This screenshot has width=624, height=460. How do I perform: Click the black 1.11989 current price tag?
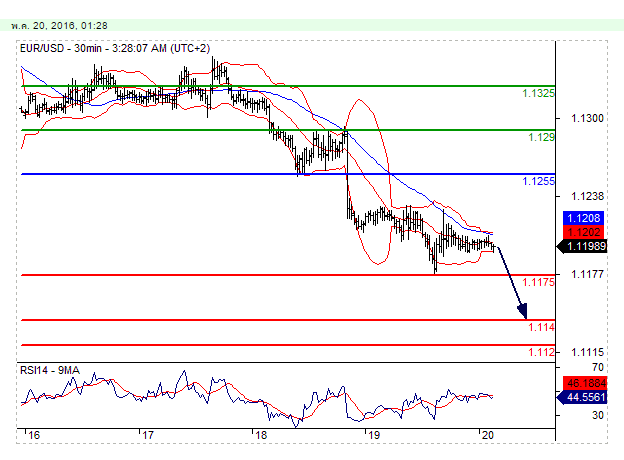582,246
